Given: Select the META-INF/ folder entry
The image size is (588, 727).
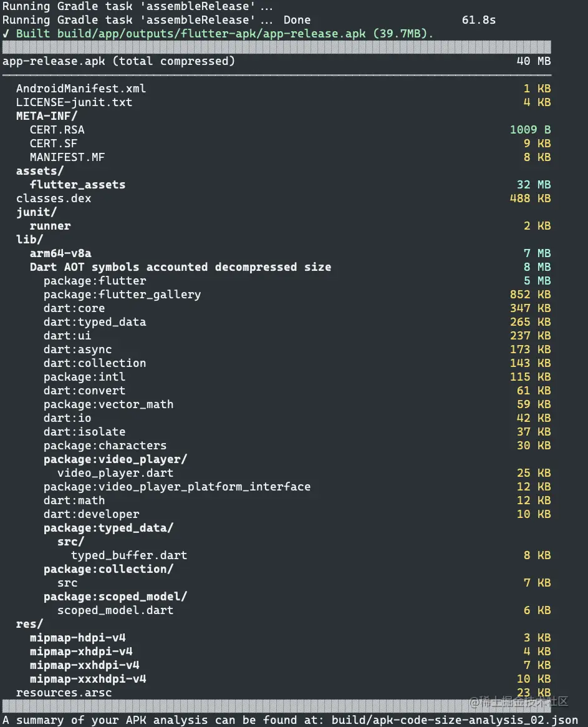Looking at the screenshot, I should [x=47, y=116].
